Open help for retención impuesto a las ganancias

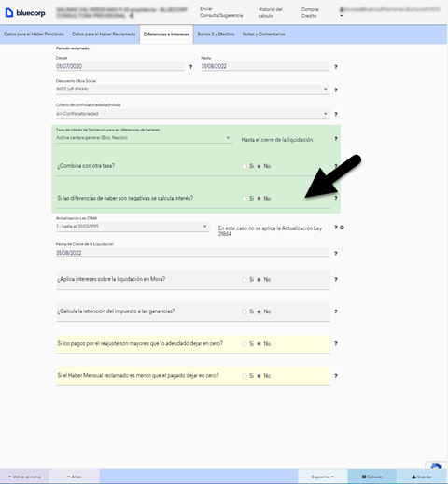click(x=336, y=311)
